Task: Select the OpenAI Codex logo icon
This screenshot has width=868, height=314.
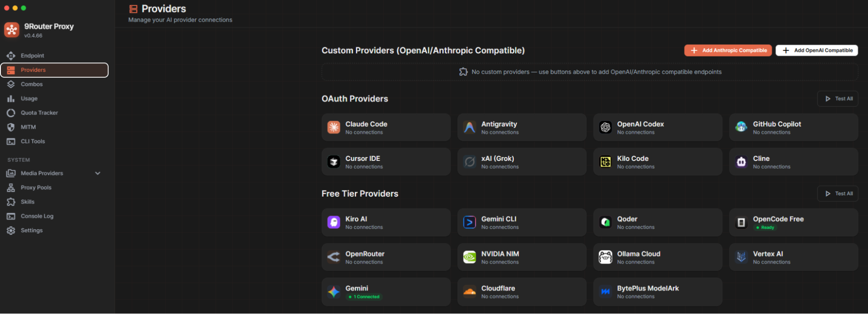Action: (x=605, y=127)
